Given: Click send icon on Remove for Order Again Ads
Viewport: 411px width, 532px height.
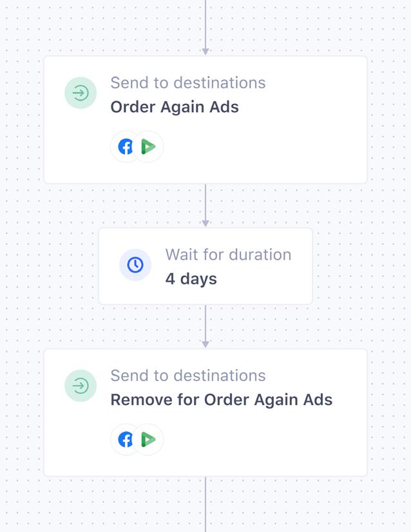Looking at the screenshot, I should [x=81, y=386].
